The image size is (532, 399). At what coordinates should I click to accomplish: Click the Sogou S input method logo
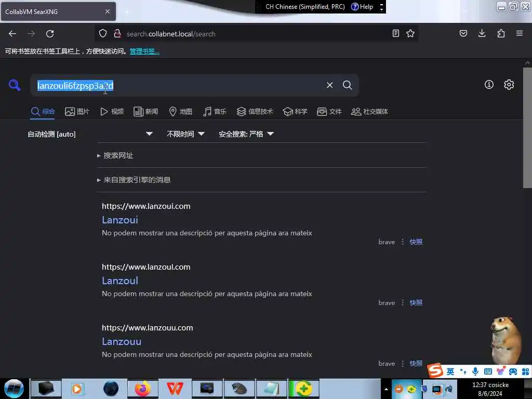coord(435,370)
